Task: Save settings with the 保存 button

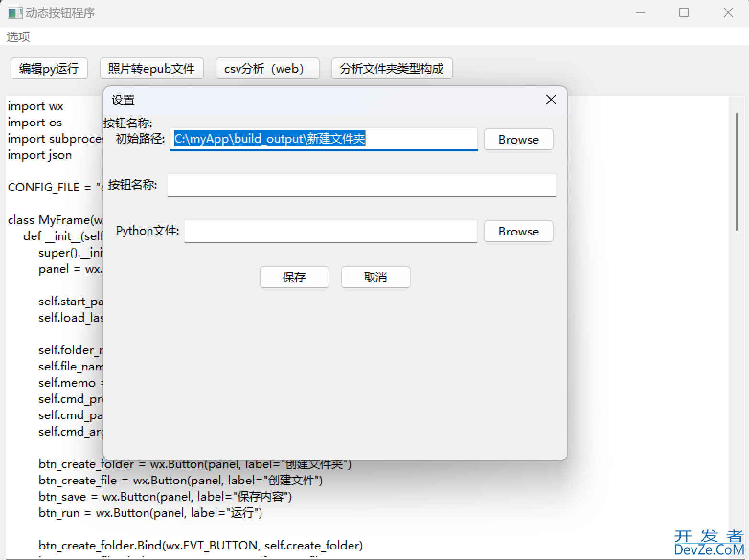Action: pos(294,277)
